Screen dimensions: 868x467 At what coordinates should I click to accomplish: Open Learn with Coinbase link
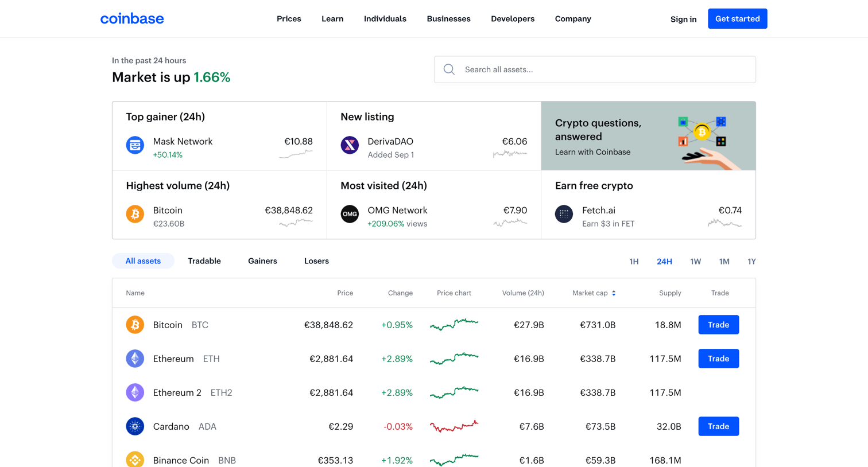pos(592,152)
